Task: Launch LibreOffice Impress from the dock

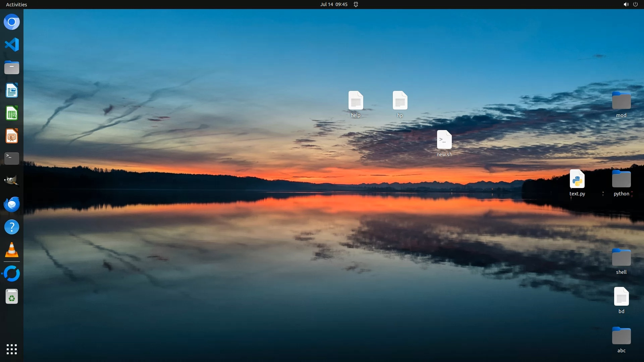Action: coord(12,136)
